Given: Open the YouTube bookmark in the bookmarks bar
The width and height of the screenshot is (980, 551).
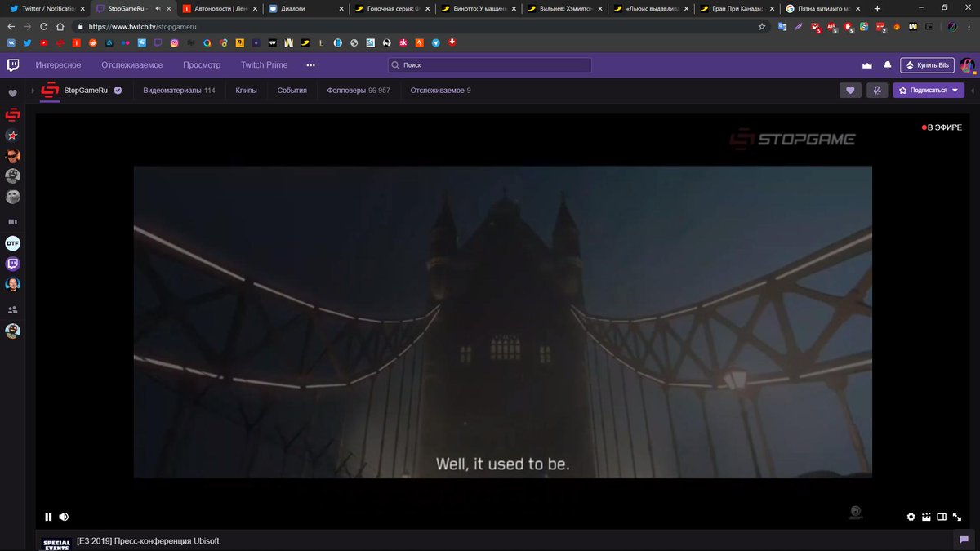Looking at the screenshot, I should tap(43, 42).
